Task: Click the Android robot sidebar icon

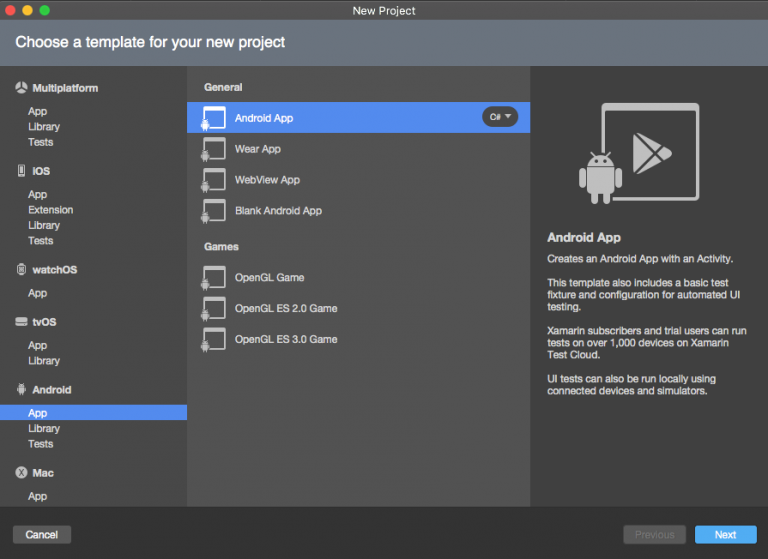Action: click(x=21, y=389)
